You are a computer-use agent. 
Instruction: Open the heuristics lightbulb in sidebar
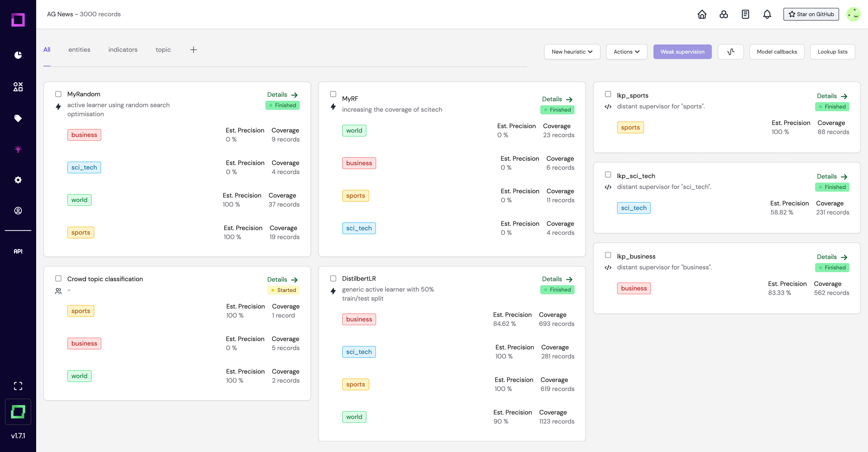click(18, 149)
